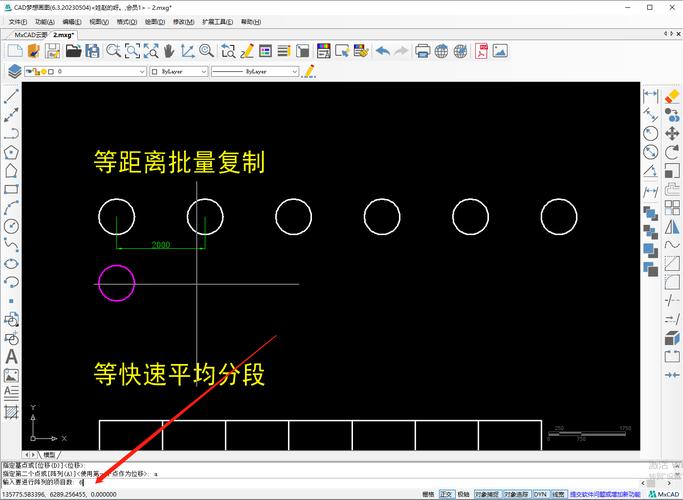Viewport: 683px width, 500px height.
Task: Click the Print icon
Action: tap(422, 50)
